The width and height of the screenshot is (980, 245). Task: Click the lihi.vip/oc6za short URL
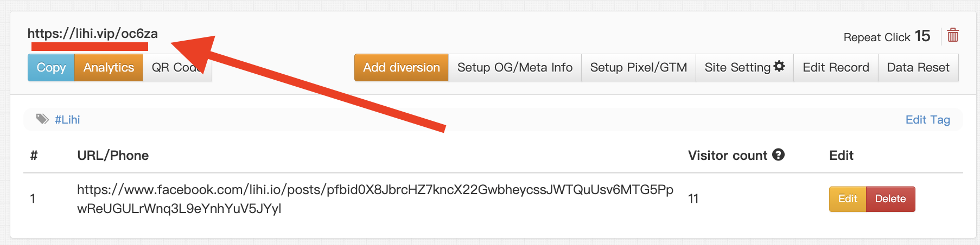point(93,34)
